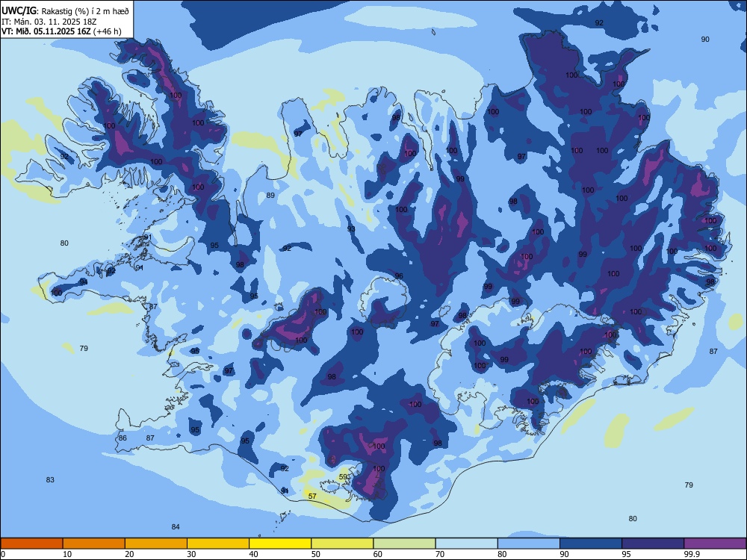The height and width of the screenshot is (560, 747).
Task: Click the humidity value 86 on Reykjanes
Action: coord(123,438)
